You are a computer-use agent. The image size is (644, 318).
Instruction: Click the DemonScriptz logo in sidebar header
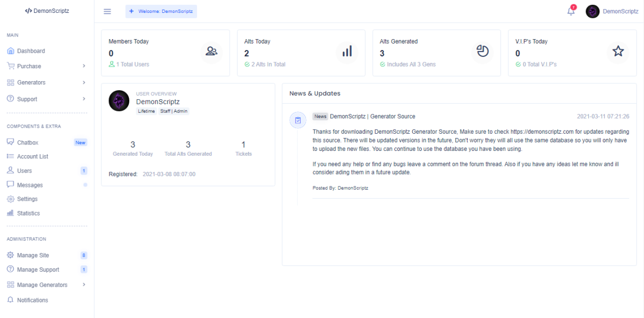click(47, 11)
